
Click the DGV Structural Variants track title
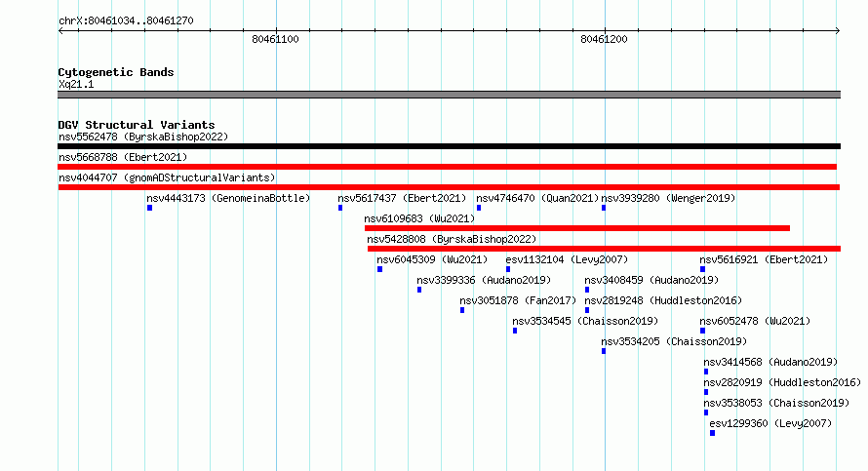(137, 125)
